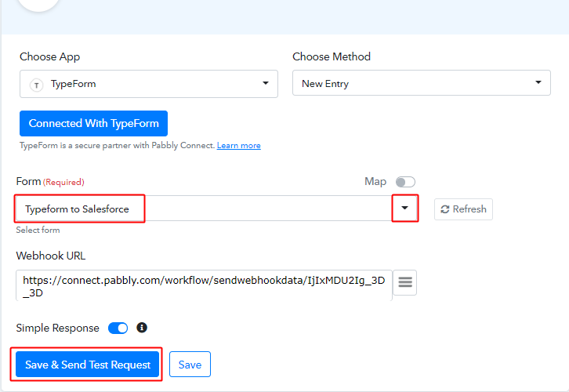The width and height of the screenshot is (569, 392).
Task: Disable the Simple Response toggle
Action: point(118,328)
